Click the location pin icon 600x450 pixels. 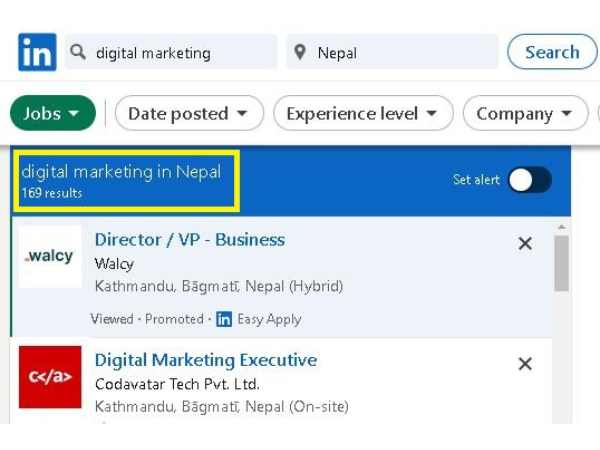coord(300,52)
